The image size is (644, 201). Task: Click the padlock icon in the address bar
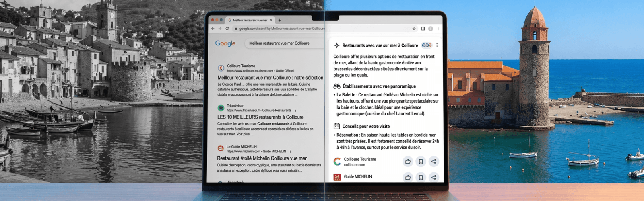tap(236, 29)
